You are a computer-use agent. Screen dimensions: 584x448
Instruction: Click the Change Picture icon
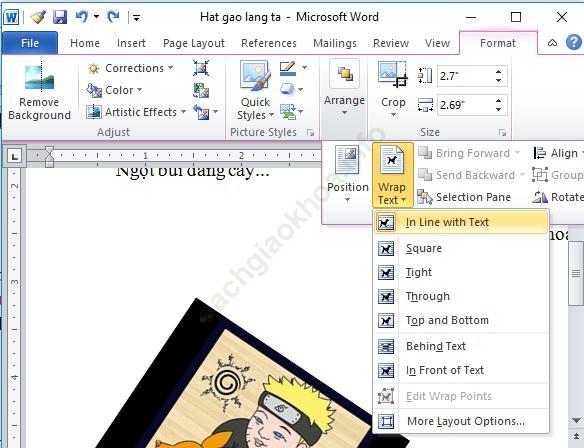[x=201, y=90]
